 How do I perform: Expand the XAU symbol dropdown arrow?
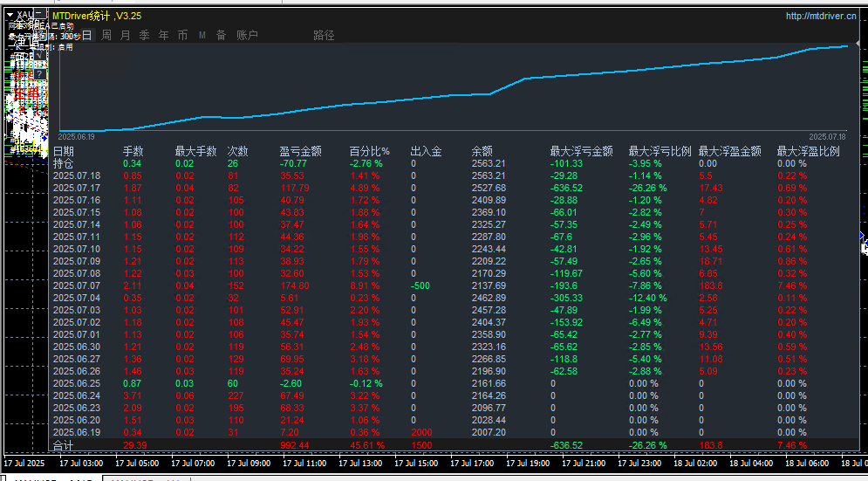[x=8, y=16]
